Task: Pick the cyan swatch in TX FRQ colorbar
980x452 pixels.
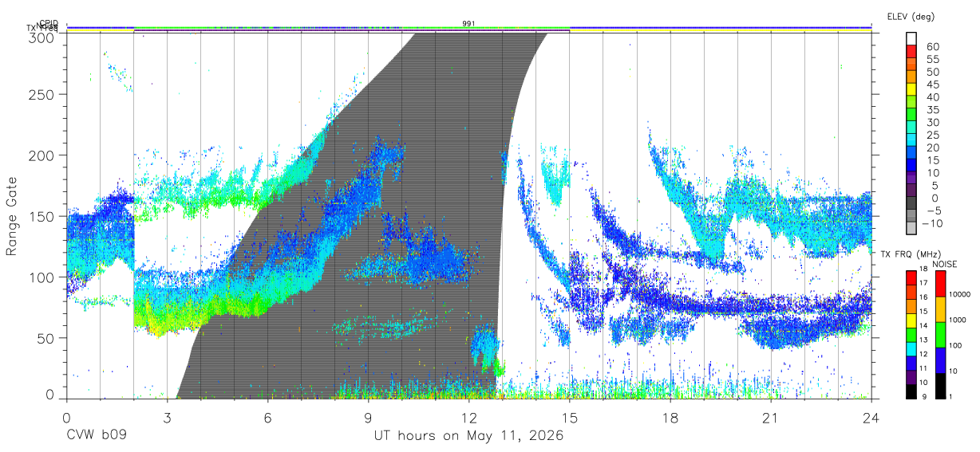Action: pyautogui.click(x=911, y=349)
